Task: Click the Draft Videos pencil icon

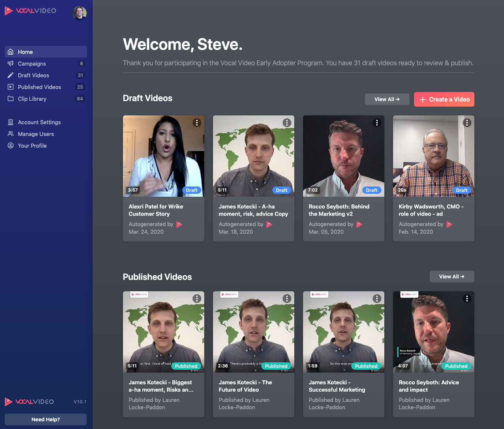Action: (x=11, y=75)
